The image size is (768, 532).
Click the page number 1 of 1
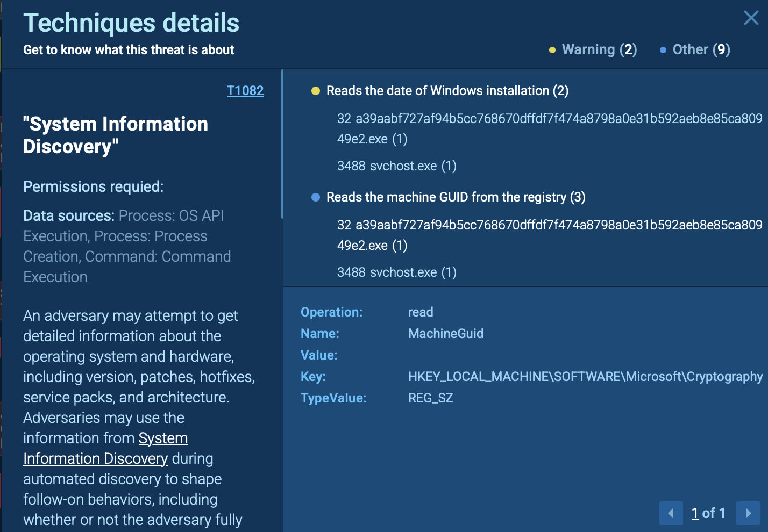click(708, 513)
